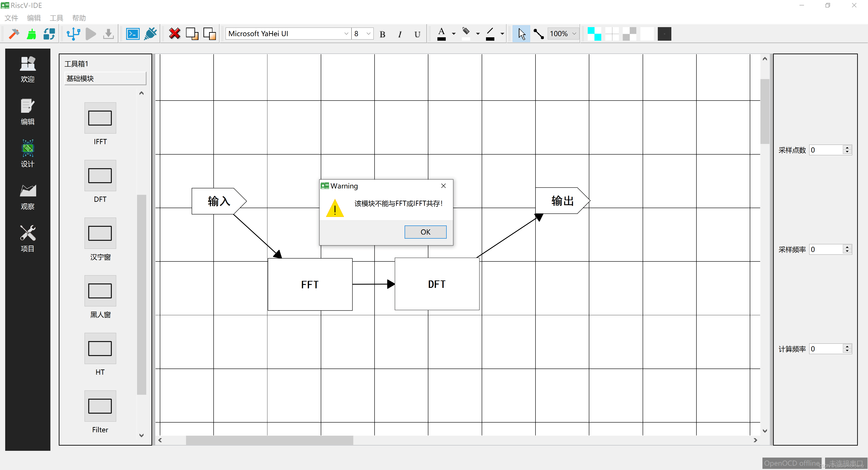Viewport: 868px width, 470px height.
Task: Toggle bold text formatting
Action: tap(382, 34)
